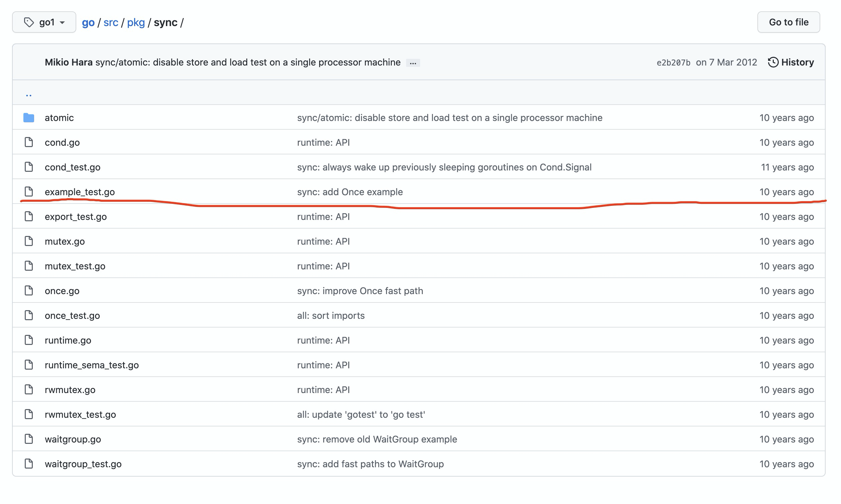Click the file icon beside waitgroup.go
841x504 pixels.
coord(29,439)
